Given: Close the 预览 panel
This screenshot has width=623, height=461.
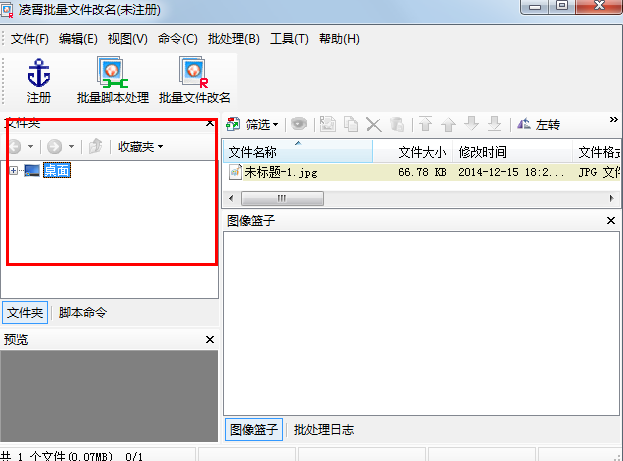Looking at the screenshot, I should click(210, 339).
